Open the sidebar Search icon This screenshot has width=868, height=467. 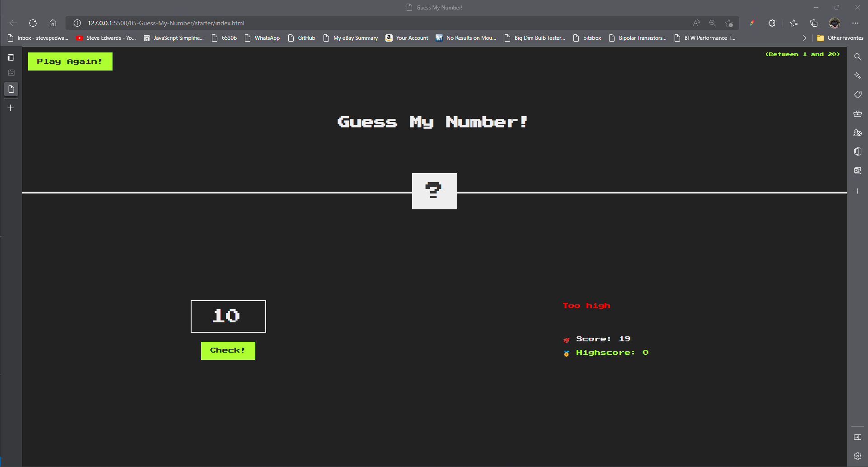click(x=857, y=57)
